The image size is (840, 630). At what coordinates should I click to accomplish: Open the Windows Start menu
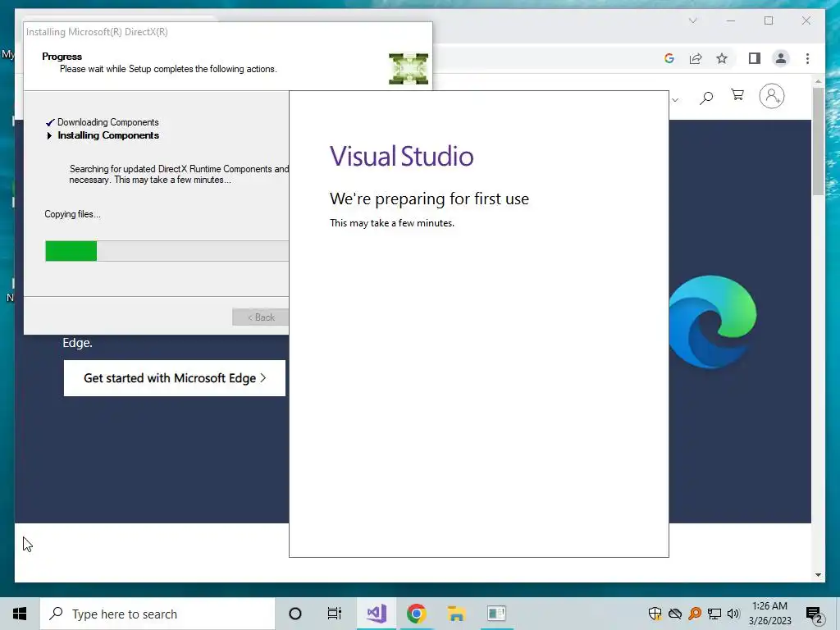click(20, 614)
